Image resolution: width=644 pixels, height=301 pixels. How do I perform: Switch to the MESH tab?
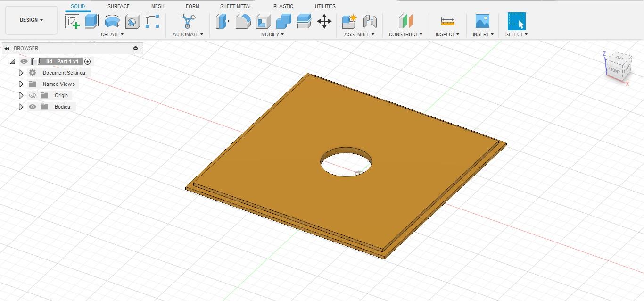(158, 6)
